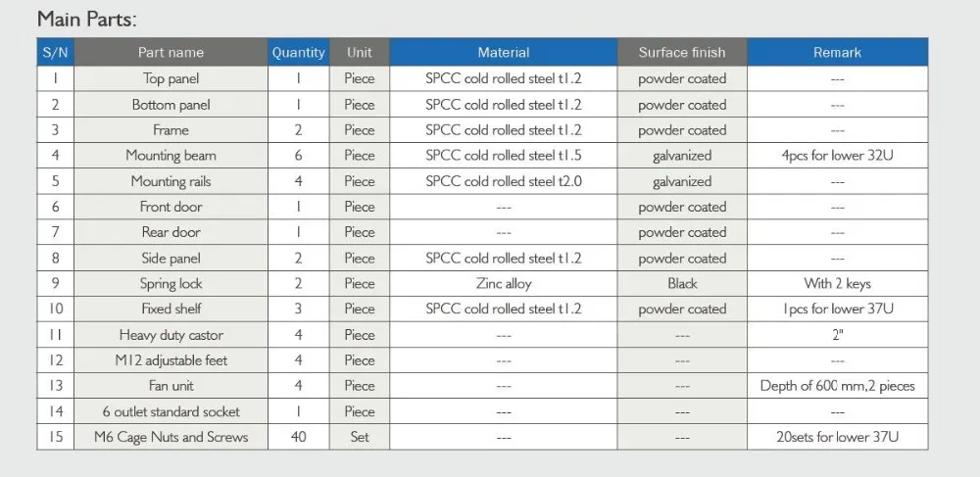Select the "6 outlet standard socket" cell
Screen dimensions: 980x477
pos(171,411)
